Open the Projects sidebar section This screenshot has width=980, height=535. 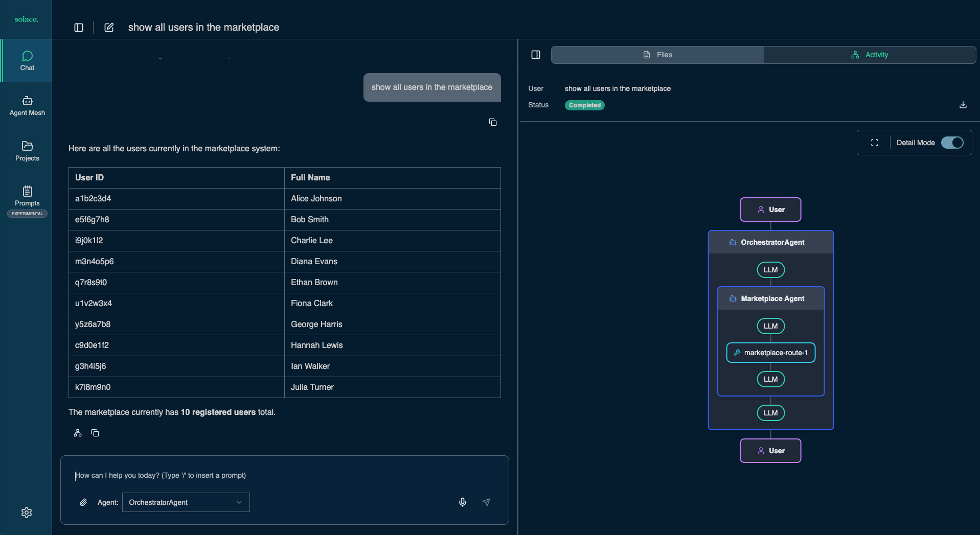click(x=27, y=151)
